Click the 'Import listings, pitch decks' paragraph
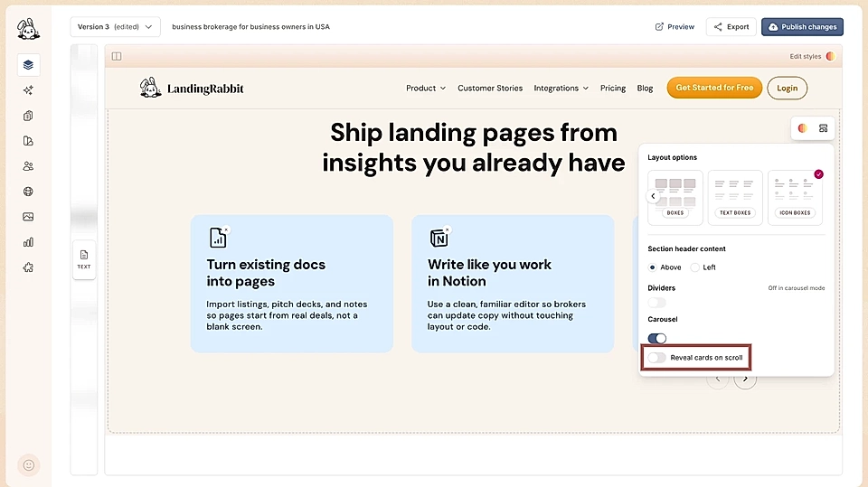 (x=287, y=315)
